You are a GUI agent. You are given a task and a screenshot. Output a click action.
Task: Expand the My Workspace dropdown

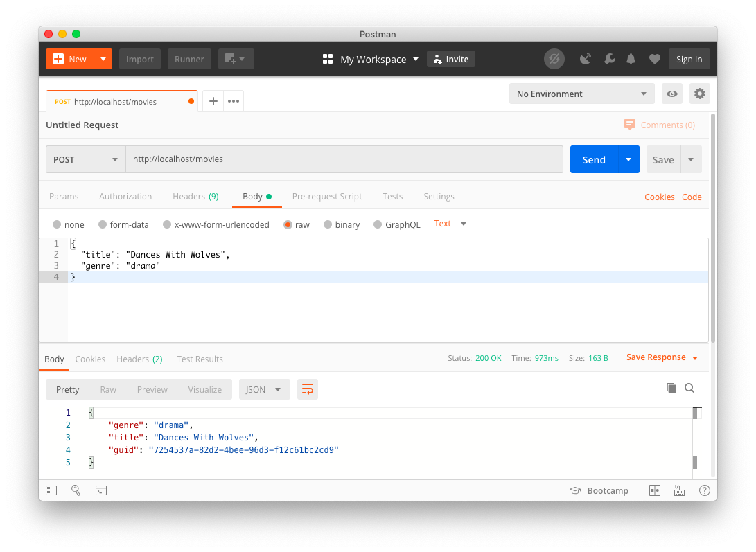[416, 60]
